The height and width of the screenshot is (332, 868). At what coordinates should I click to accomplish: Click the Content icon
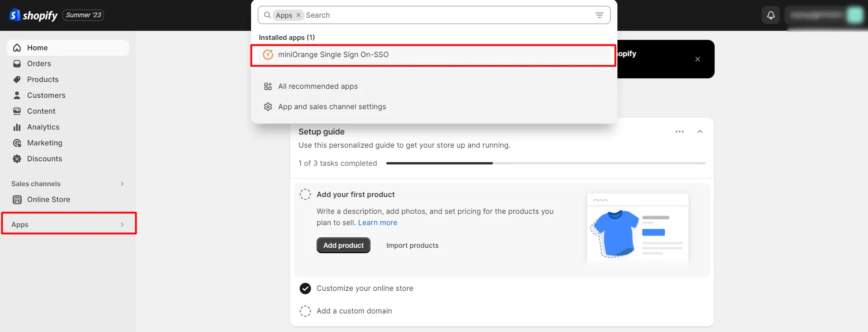pyautogui.click(x=17, y=111)
